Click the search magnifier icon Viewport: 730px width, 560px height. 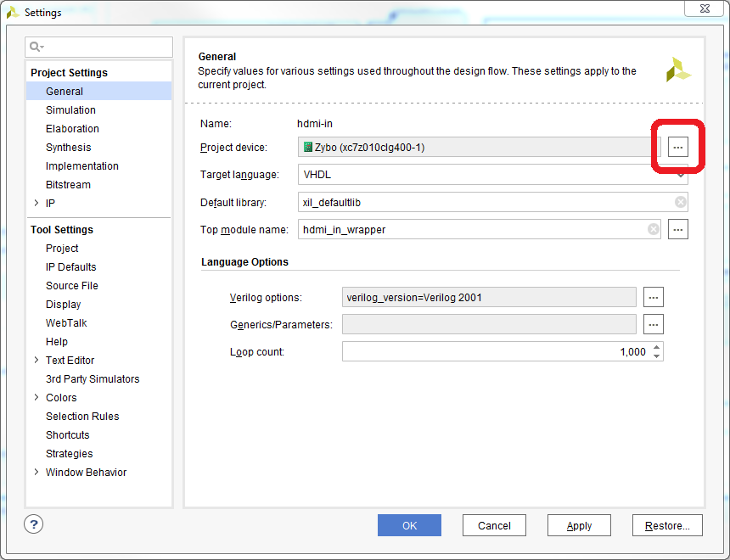(x=36, y=47)
